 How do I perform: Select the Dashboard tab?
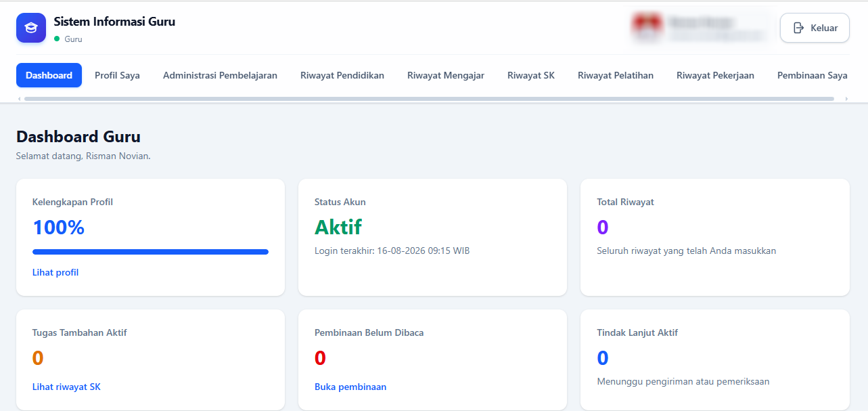(x=49, y=75)
